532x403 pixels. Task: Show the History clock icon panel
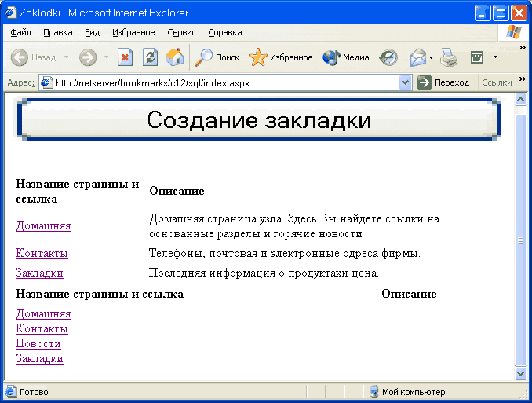pos(388,57)
